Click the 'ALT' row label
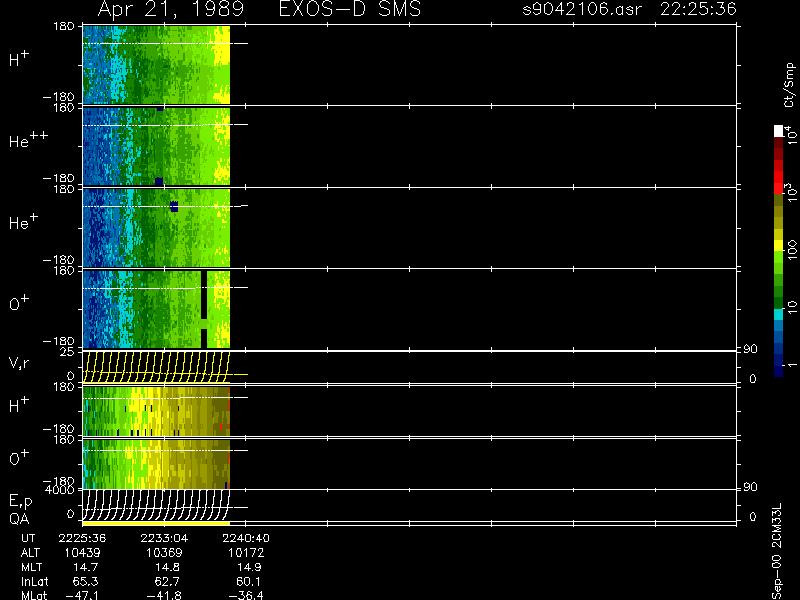 coord(30,553)
